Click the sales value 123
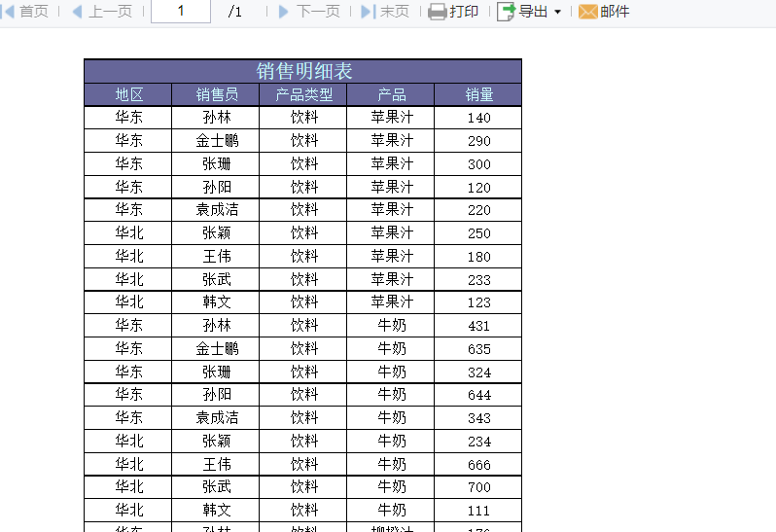 point(479,302)
